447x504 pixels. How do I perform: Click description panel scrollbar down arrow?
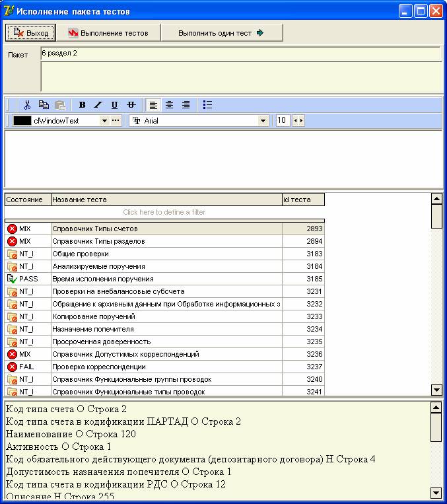pos(436,492)
